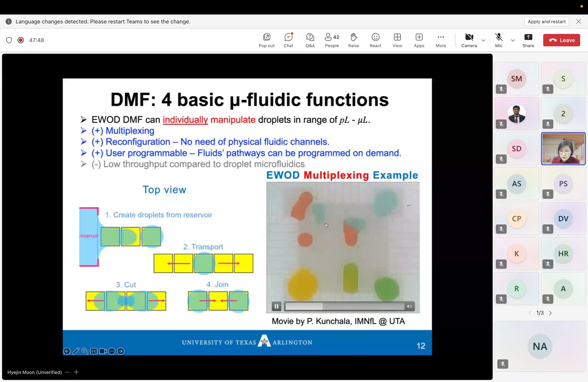
Task: Go to next participant page arrow
Action: point(550,313)
